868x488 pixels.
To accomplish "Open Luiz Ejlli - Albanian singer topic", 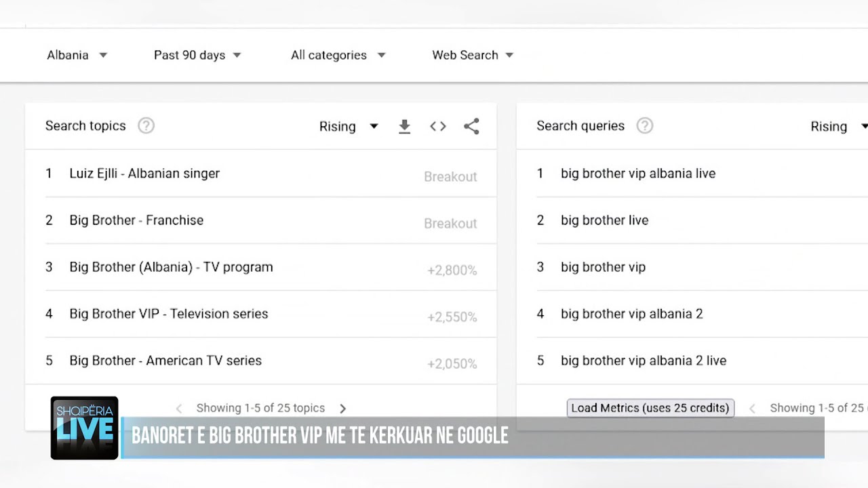I will [x=144, y=174].
